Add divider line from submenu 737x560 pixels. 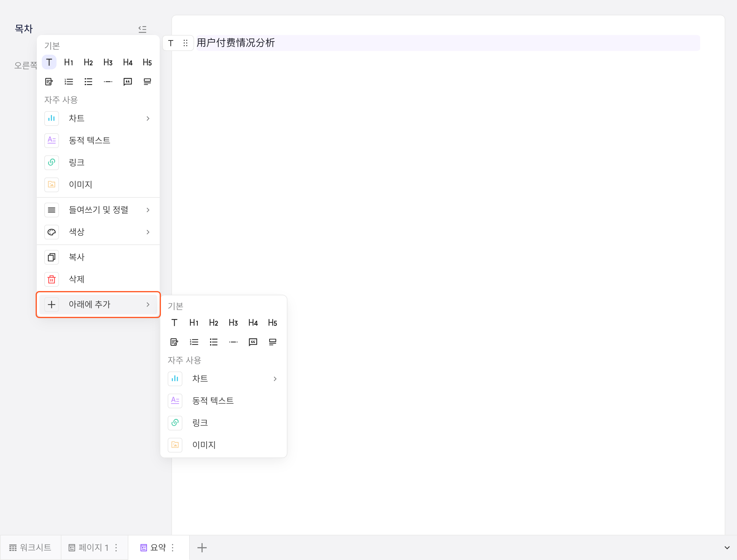tap(233, 342)
